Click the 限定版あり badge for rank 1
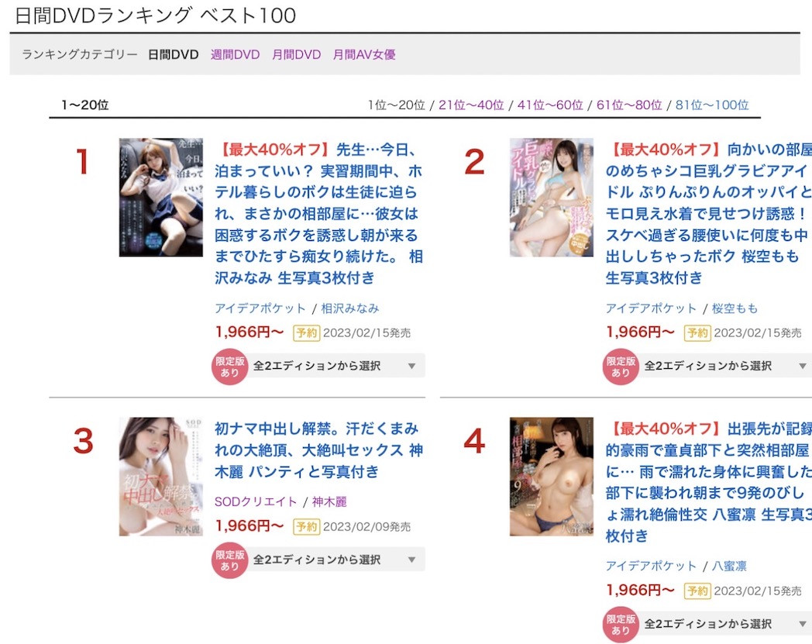 click(229, 367)
